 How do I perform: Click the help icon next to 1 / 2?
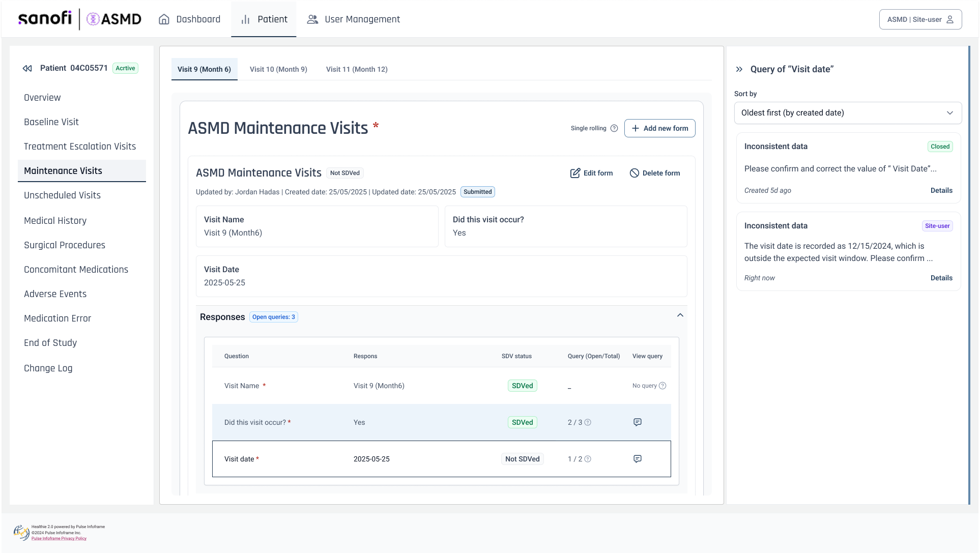pyautogui.click(x=588, y=459)
